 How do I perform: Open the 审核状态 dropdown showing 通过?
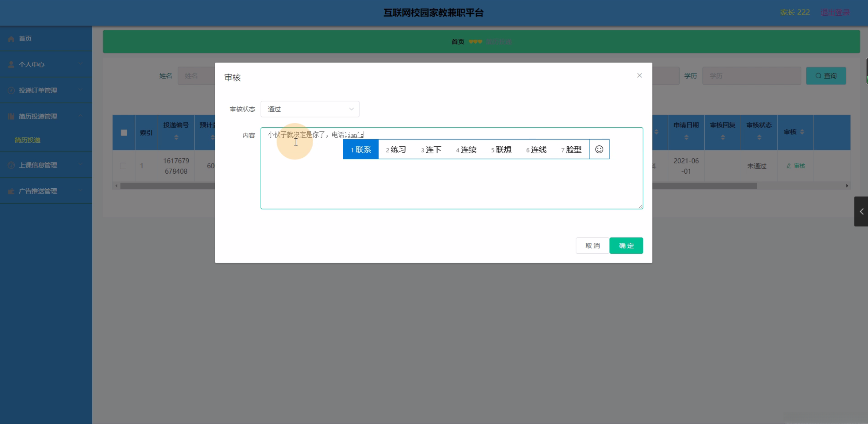(310, 109)
